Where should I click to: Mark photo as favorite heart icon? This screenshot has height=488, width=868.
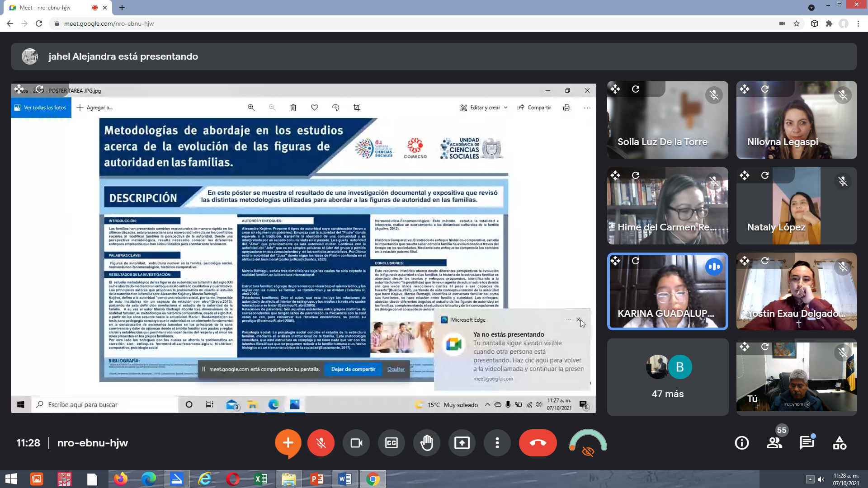[314, 108]
